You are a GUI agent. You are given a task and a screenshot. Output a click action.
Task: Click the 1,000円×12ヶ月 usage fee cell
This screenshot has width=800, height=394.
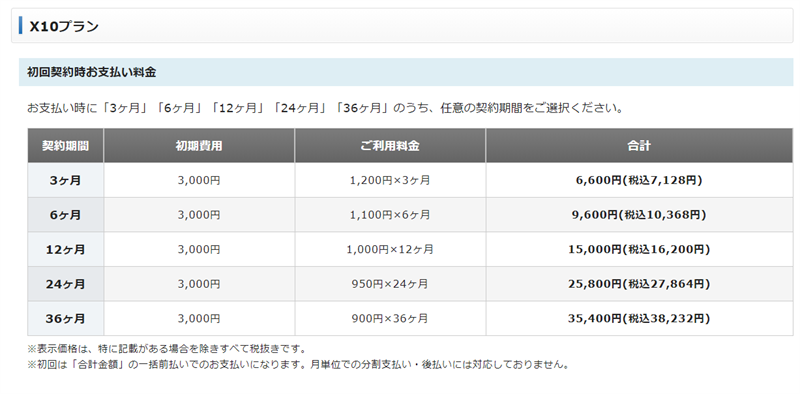(x=390, y=250)
